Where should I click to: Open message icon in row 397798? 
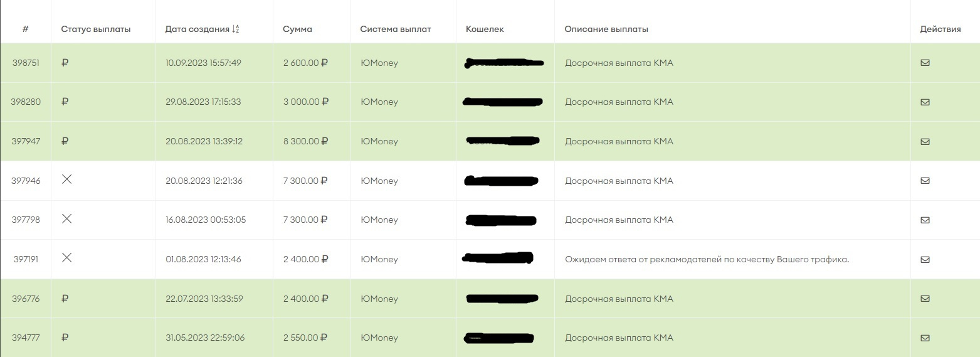point(925,220)
